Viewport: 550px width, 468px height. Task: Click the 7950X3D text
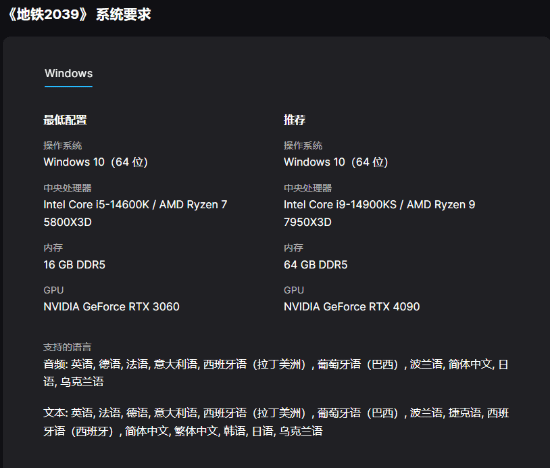[308, 222]
